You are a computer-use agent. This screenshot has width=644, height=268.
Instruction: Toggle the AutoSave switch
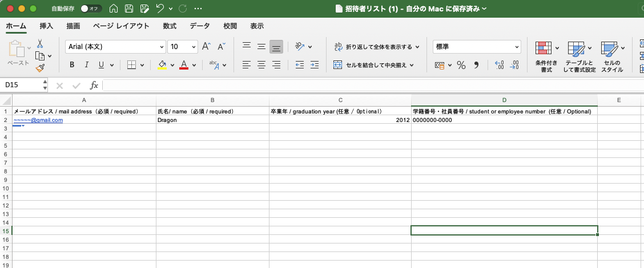tap(91, 9)
